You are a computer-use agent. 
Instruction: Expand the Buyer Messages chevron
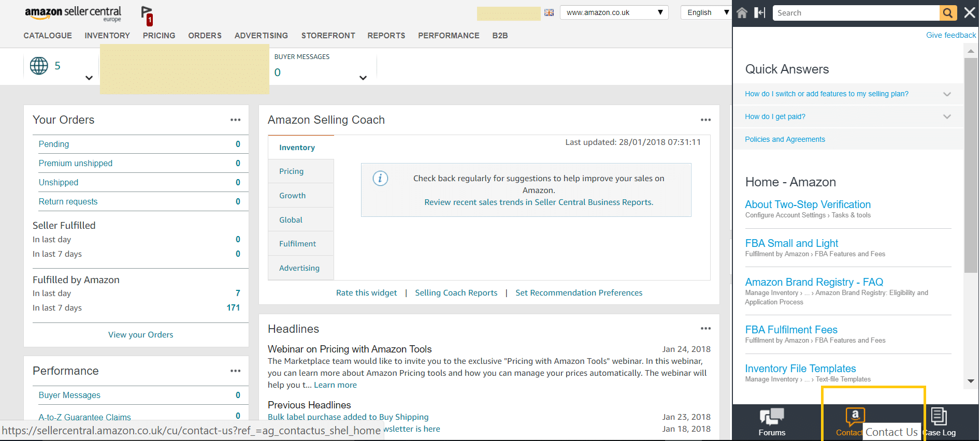click(363, 78)
